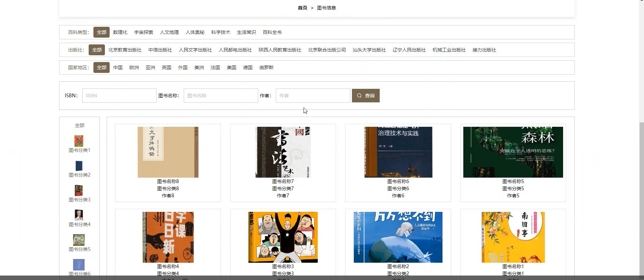644x280 pixels.
Task: Click the 作者6 author text
Action: coord(398,196)
